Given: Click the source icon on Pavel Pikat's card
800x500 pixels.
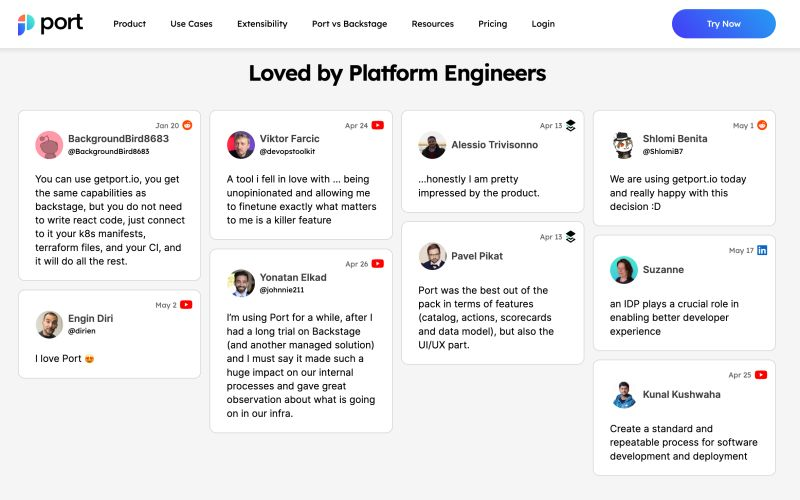Looking at the screenshot, I should coord(570,237).
